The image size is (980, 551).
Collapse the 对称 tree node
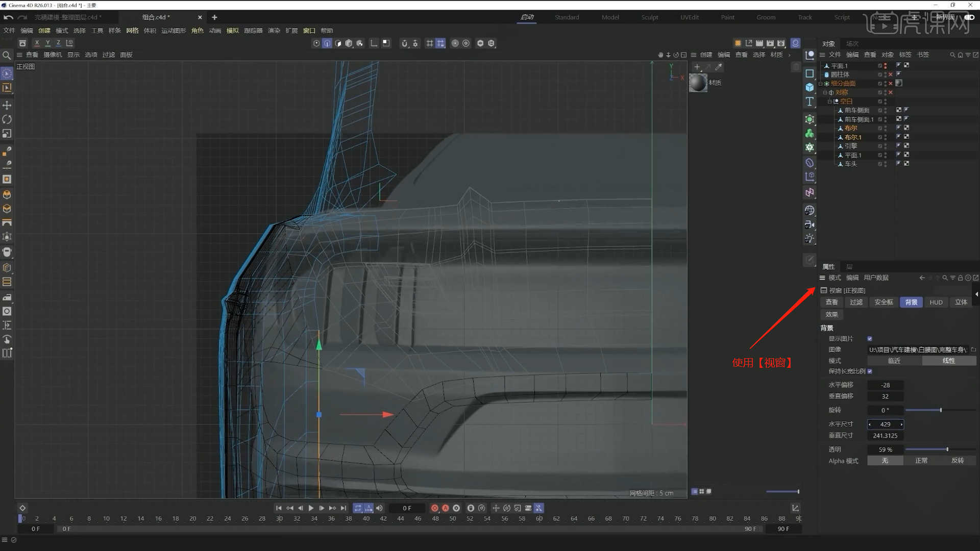pos(825,92)
